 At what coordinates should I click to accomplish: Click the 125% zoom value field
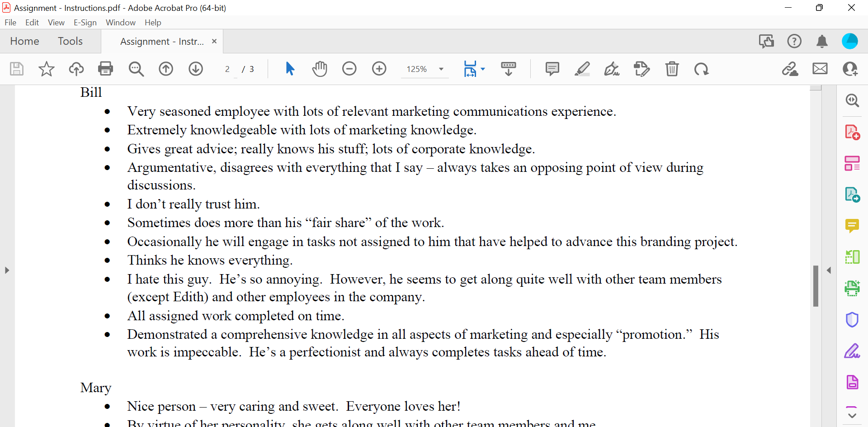click(417, 69)
